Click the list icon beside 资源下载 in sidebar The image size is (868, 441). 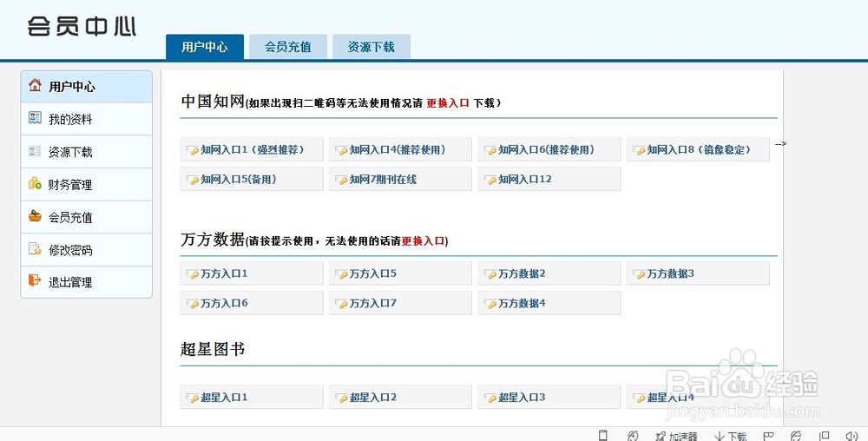pyautogui.click(x=35, y=151)
